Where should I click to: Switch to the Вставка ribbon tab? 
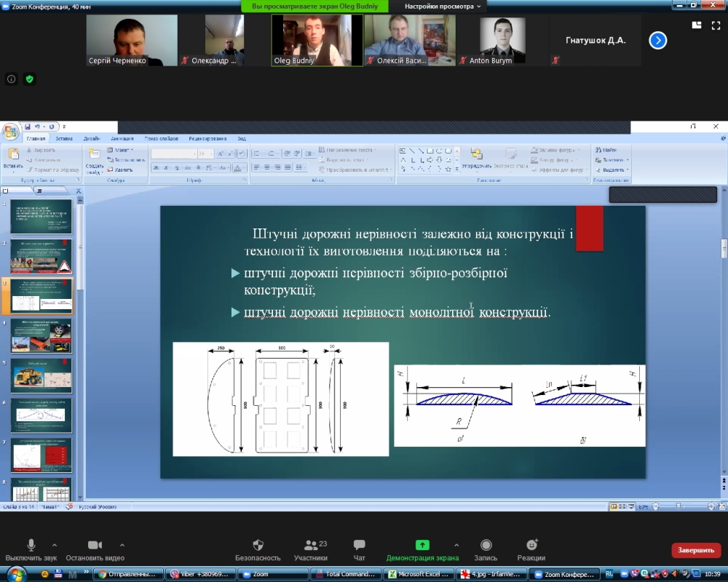point(64,138)
